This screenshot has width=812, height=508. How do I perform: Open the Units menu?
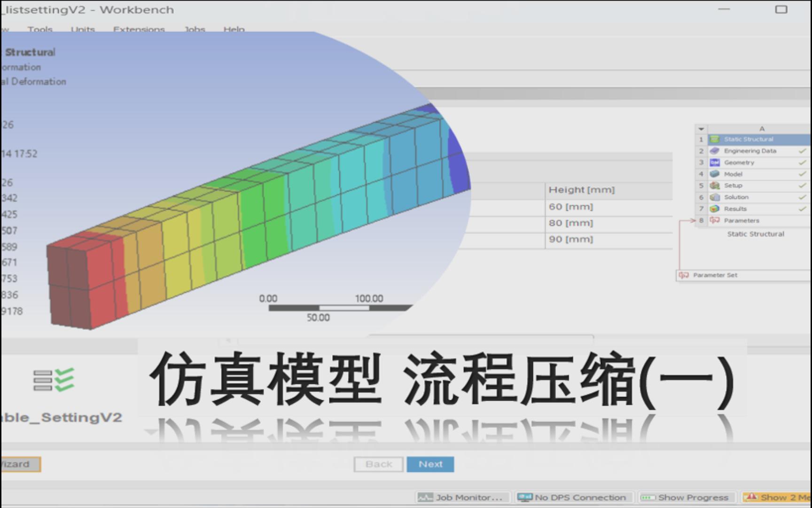click(83, 30)
